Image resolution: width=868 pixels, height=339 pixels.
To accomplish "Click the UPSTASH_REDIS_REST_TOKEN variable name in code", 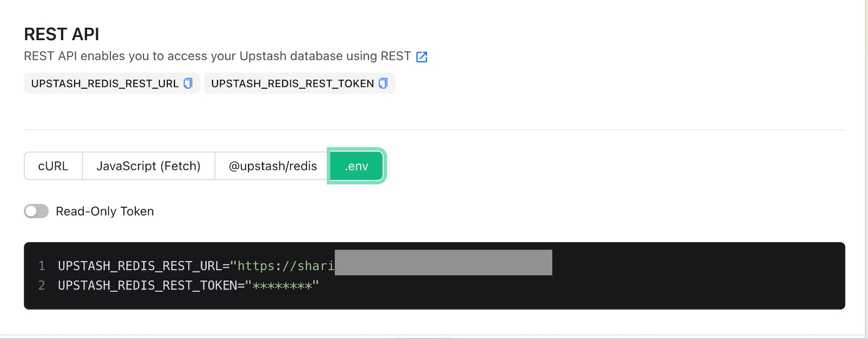I will [147, 285].
